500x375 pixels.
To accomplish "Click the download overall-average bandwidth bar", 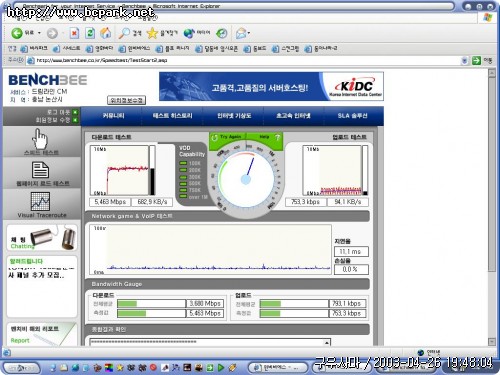I will 151,303.
